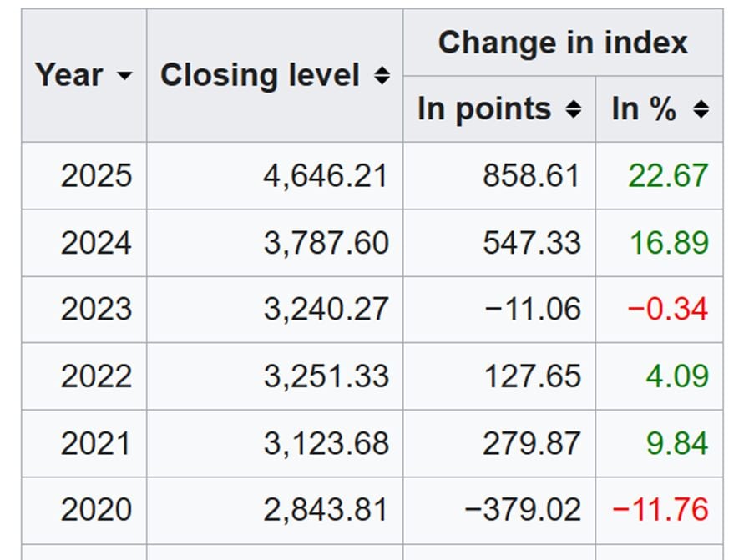The height and width of the screenshot is (560, 754).
Task: Select the closing value 3,787.60
Action: point(326,243)
